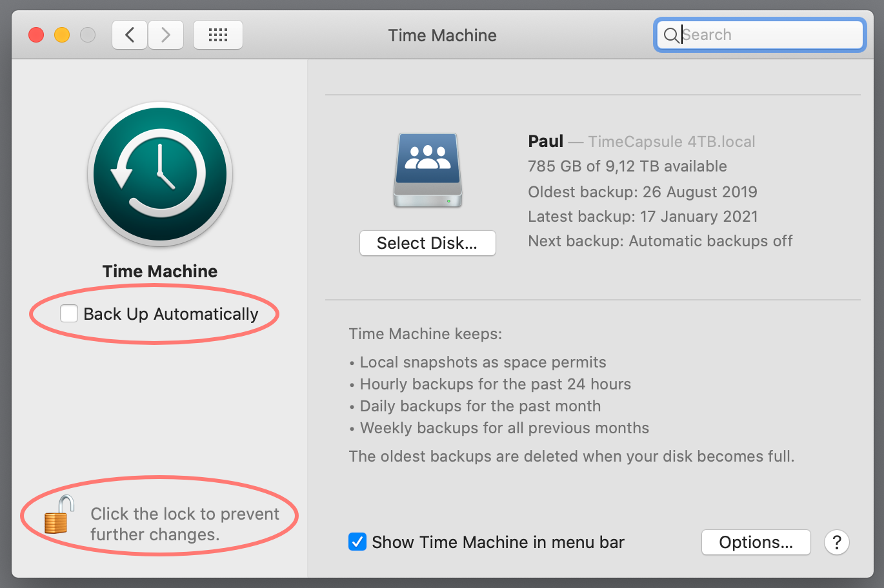
Task: Click the large Time Machine clock icon
Action: (x=160, y=174)
